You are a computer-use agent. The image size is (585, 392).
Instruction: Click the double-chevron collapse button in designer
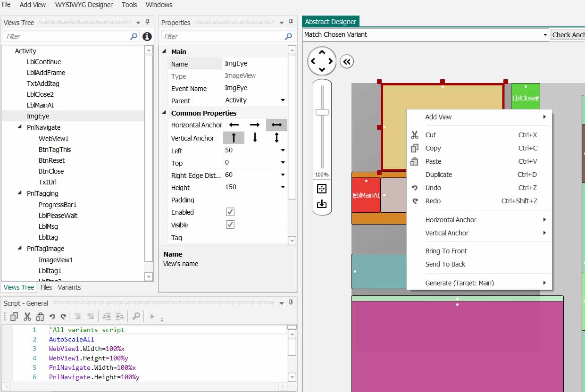click(x=347, y=61)
